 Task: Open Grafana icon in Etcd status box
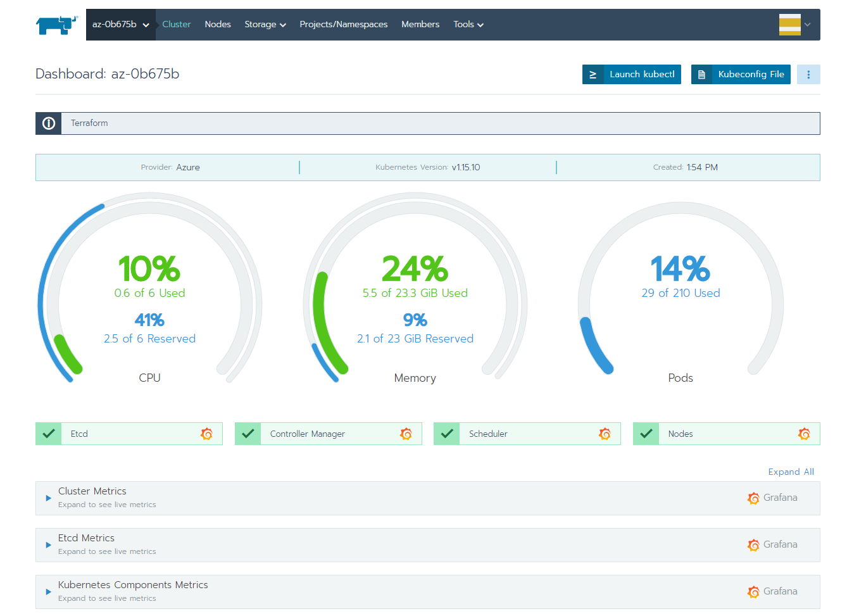(206, 434)
